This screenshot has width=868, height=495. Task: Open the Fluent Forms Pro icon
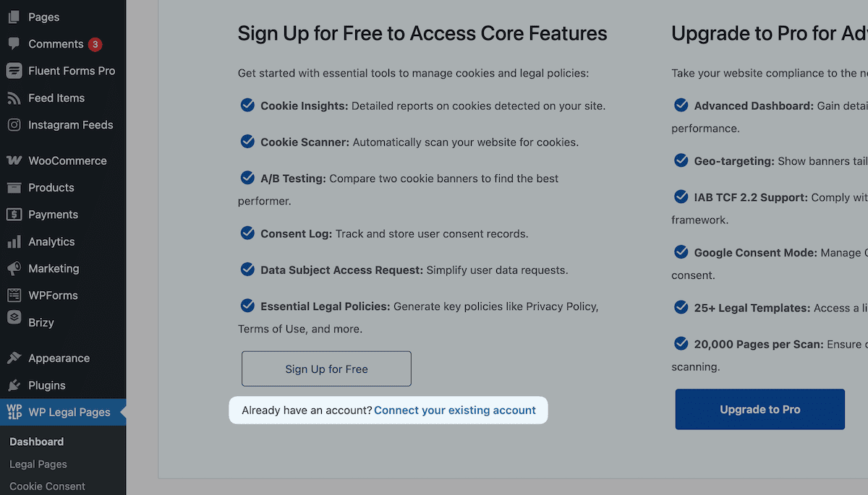[x=14, y=71]
